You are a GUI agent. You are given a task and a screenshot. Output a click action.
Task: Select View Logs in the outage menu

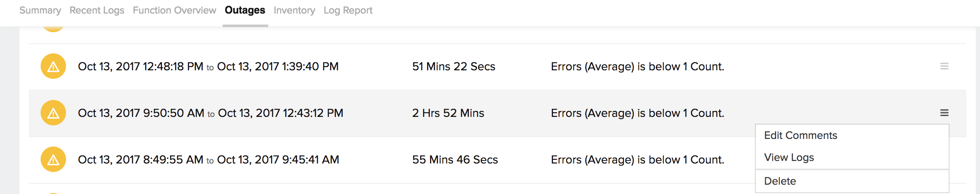(x=789, y=158)
